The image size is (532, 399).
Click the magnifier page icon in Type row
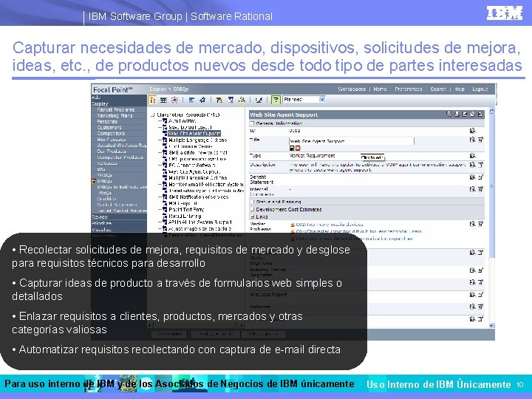(x=472, y=155)
